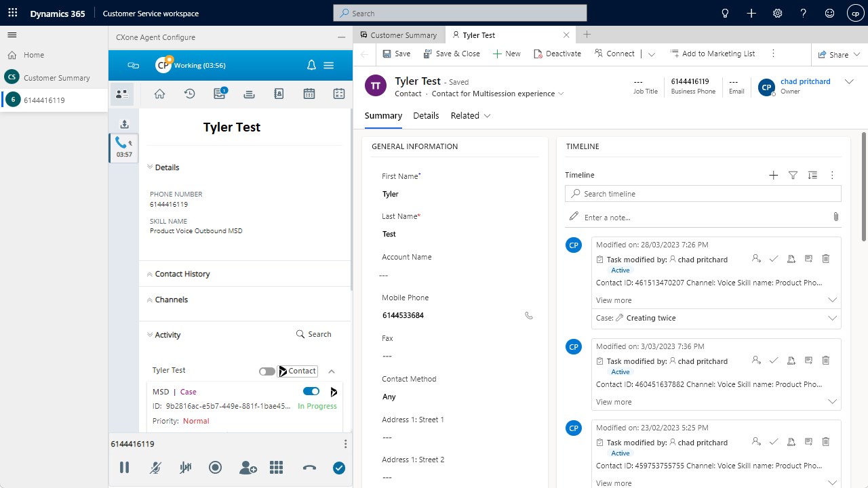Switch to the Summary form tab

(x=383, y=116)
